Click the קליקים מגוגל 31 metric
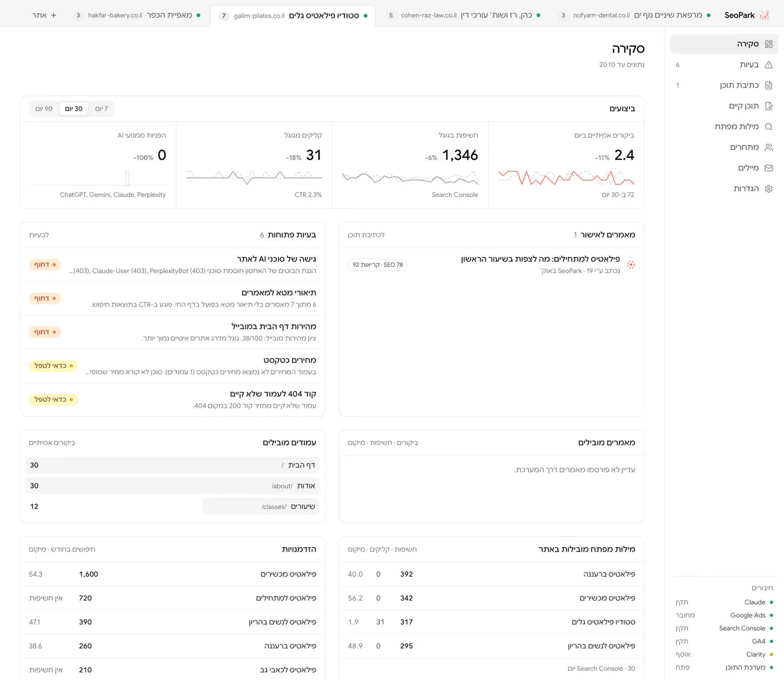The image size is (784, 680). (254, 165)
